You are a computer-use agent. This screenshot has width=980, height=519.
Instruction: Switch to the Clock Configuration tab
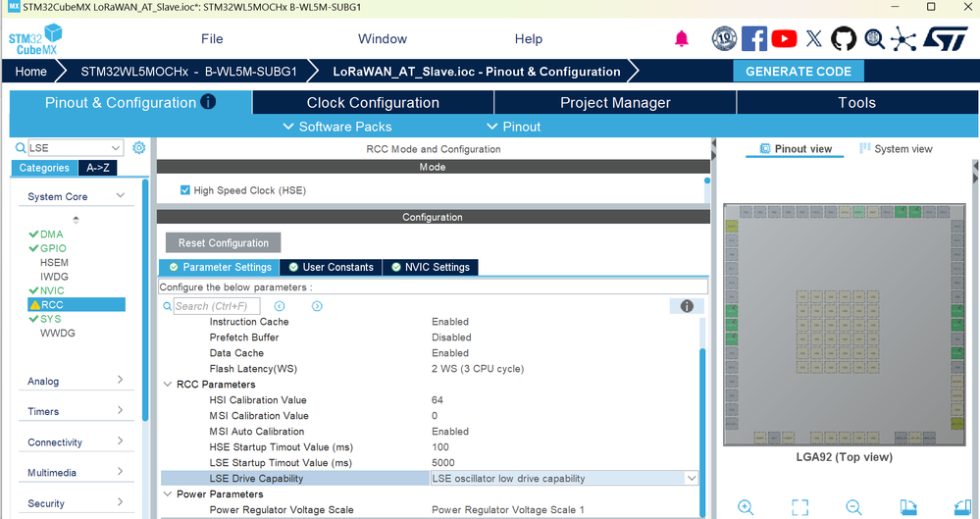click(373, 103)
